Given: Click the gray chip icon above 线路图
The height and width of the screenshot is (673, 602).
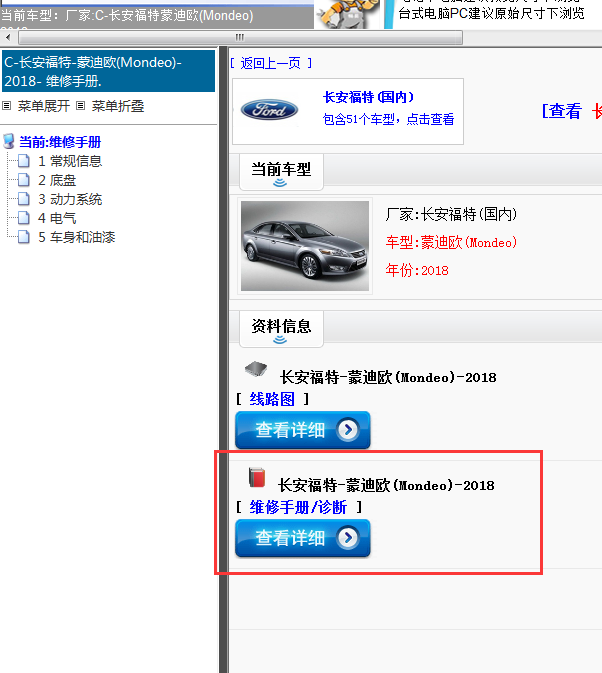Looking at the screenshot, I should click(256, 369).
